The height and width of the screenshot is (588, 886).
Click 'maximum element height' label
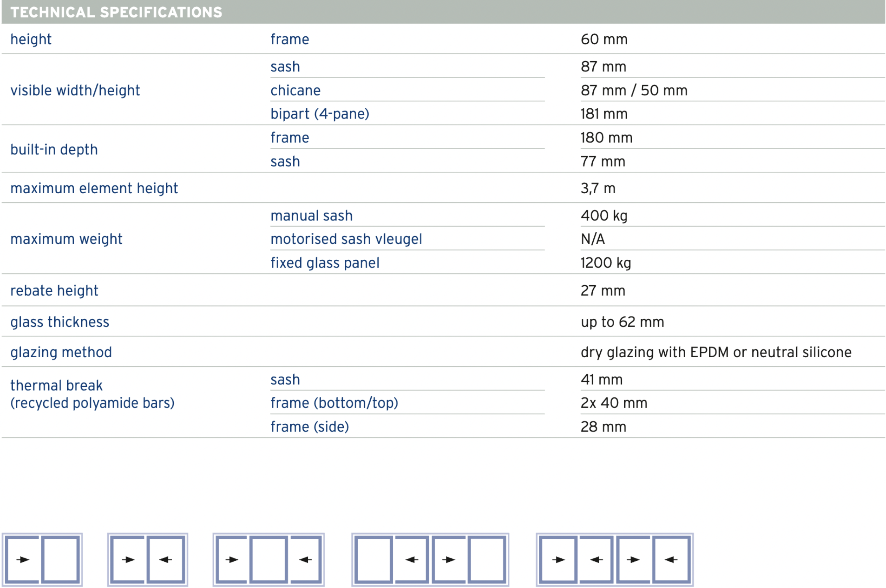(94, 188)
